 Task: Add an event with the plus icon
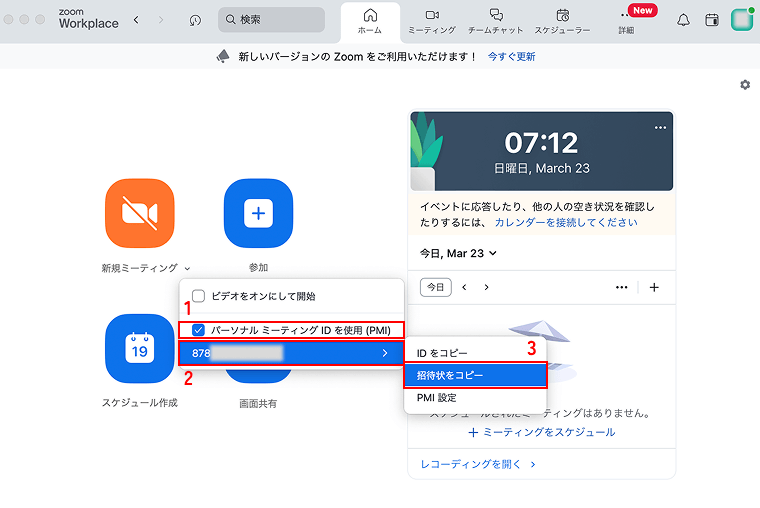(654, 287)
